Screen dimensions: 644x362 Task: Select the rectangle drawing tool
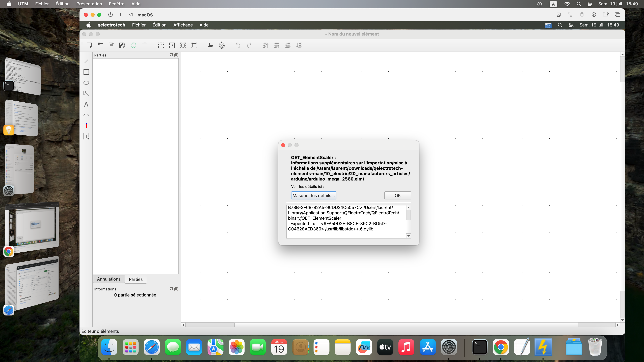[x=86, y=72]
